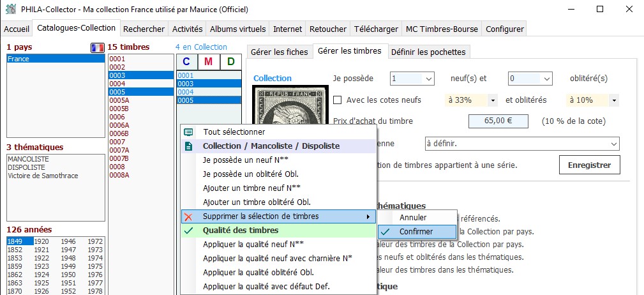Image resolution: width=644 pixels, height=295 pixels.
Task: Select stamp 0006B in timbres list
Action: pyautogui.click(x=141, y=133)
